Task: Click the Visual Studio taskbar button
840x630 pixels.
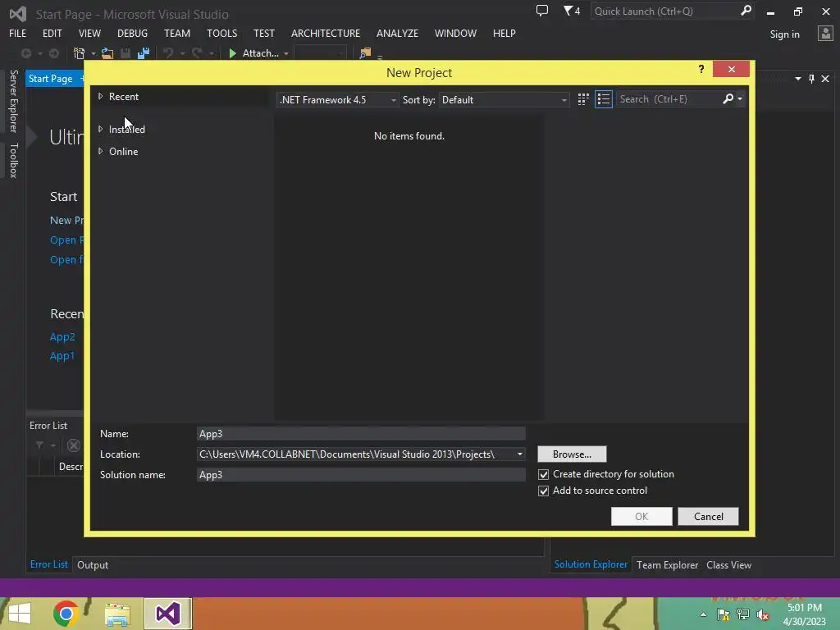Action: 167,614
